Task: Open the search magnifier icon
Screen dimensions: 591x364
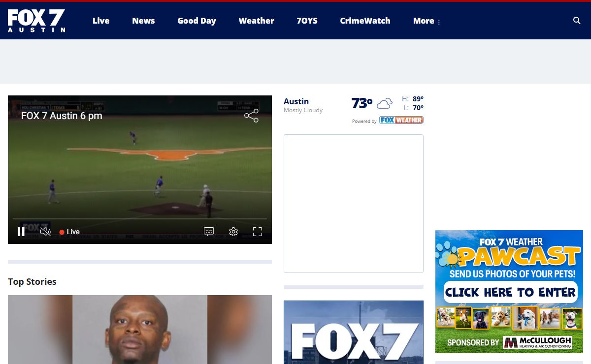Action: click(x=577, y=21)
